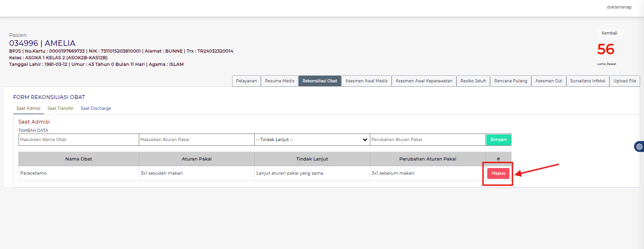The height and width of the screenshot is (249, 644).
Task: Go to the Asesmen Awal Medis tab
Action: [367, 81]
